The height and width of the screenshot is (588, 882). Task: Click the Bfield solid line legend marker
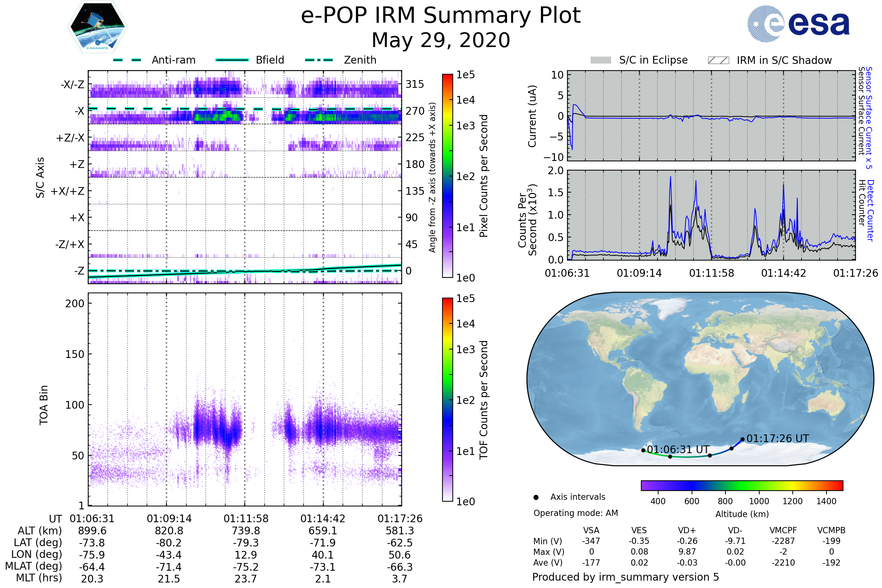[x=232, y=60]
